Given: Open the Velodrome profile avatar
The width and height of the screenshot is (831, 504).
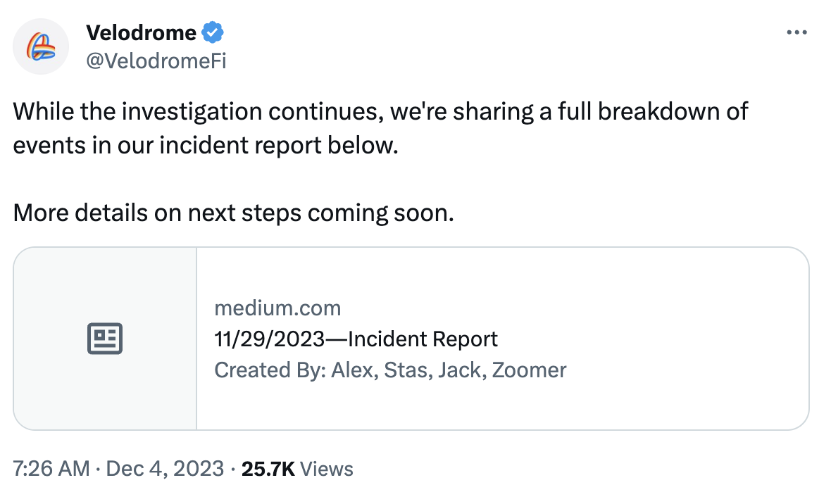Looking at the screenshot, I should pos(41,46).
